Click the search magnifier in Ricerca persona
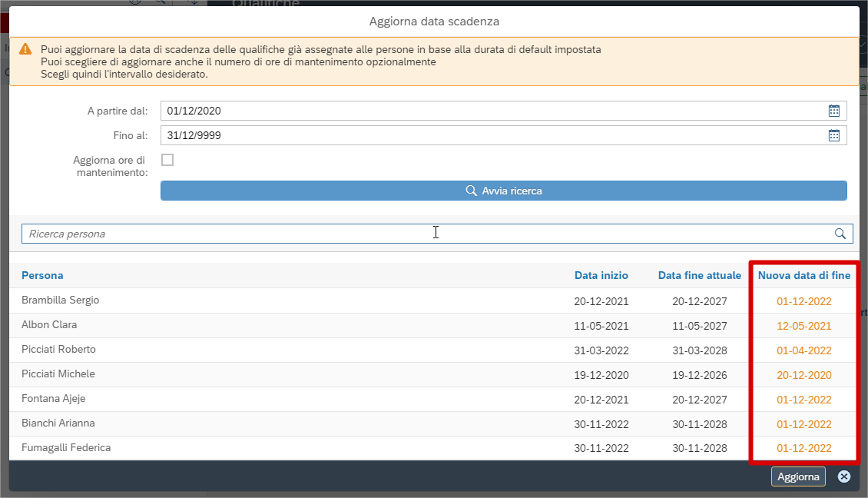 pos(840,234)
